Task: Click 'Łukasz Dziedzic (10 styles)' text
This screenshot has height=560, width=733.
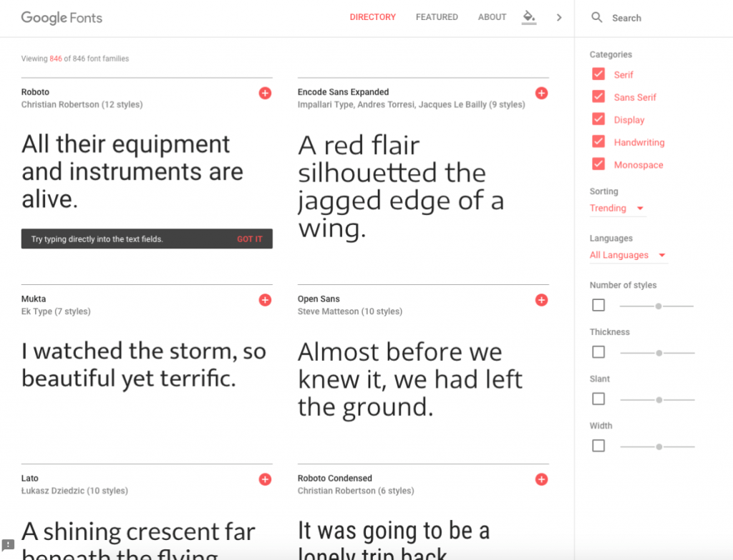Action: point(74,491)
